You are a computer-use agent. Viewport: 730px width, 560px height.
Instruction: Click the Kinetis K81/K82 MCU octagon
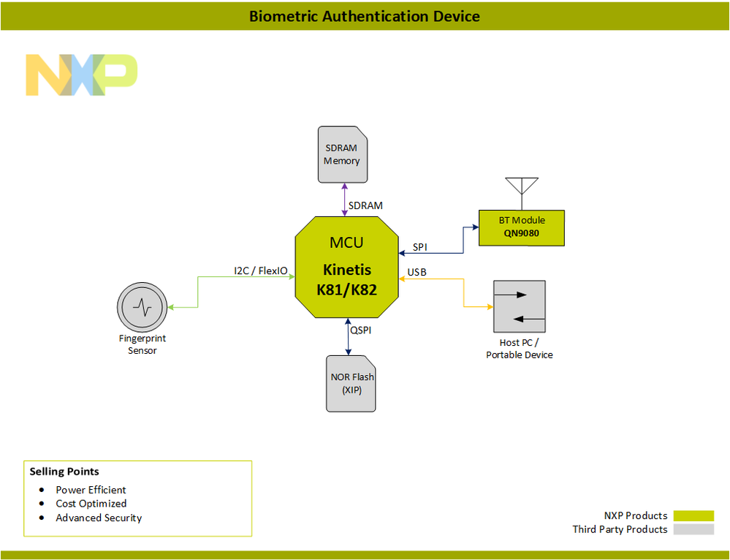(x=347, y=267)
